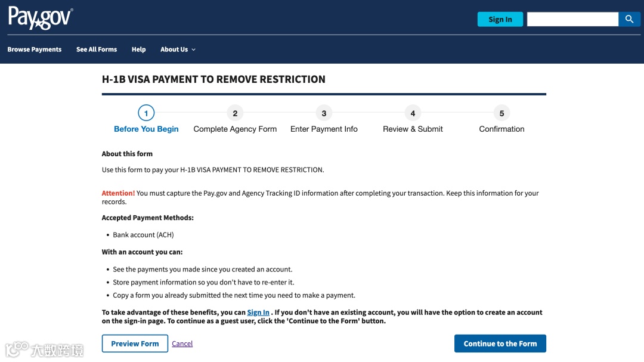Select step 2 circle Complete Agency Form

(235, 113)
